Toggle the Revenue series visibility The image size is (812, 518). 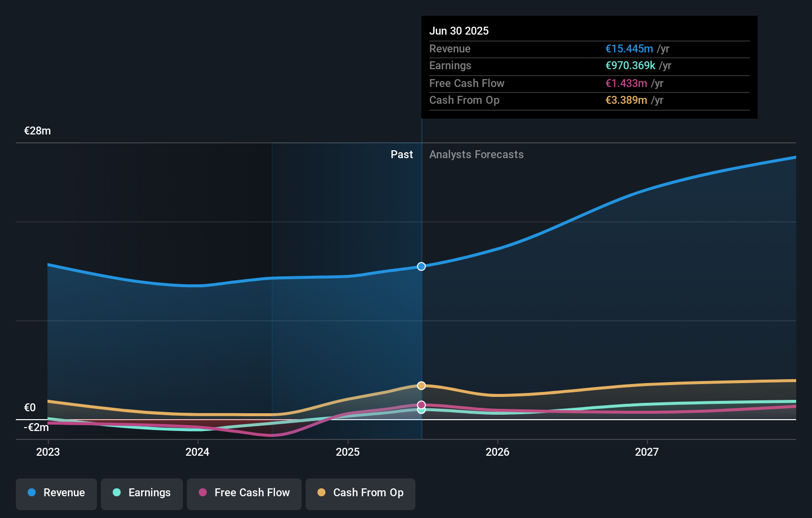pyautogui.click(x=56, y=493)
